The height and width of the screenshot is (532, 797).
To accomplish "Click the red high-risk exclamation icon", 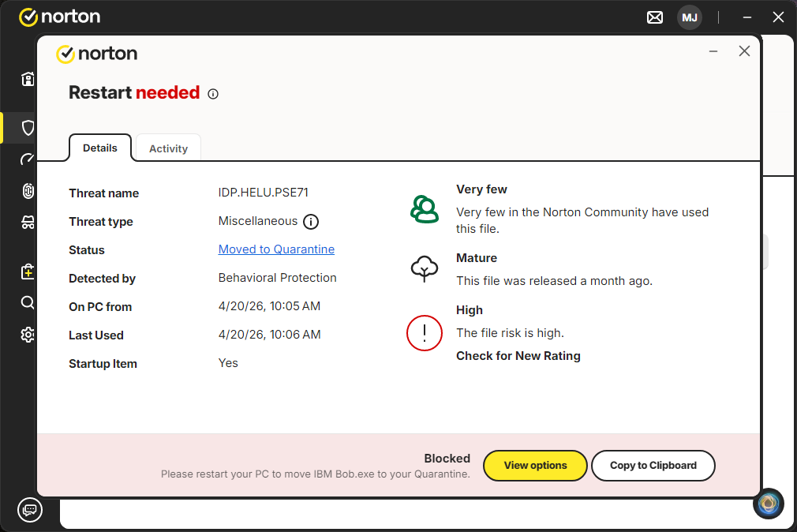I will click(x=425, y=333).
